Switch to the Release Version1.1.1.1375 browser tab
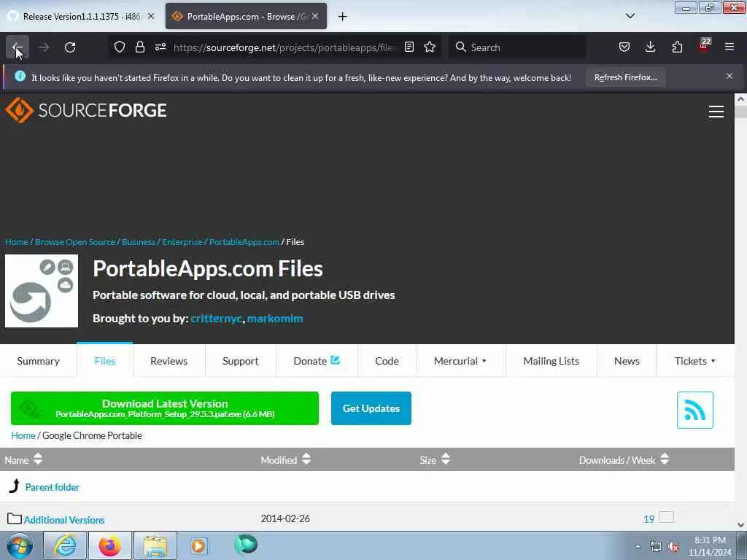This screenshot has height=560, width=747. point(81,16)
